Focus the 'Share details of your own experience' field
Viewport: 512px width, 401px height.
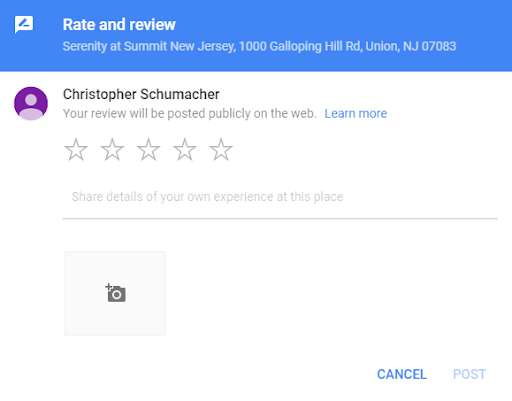[280, 197]
